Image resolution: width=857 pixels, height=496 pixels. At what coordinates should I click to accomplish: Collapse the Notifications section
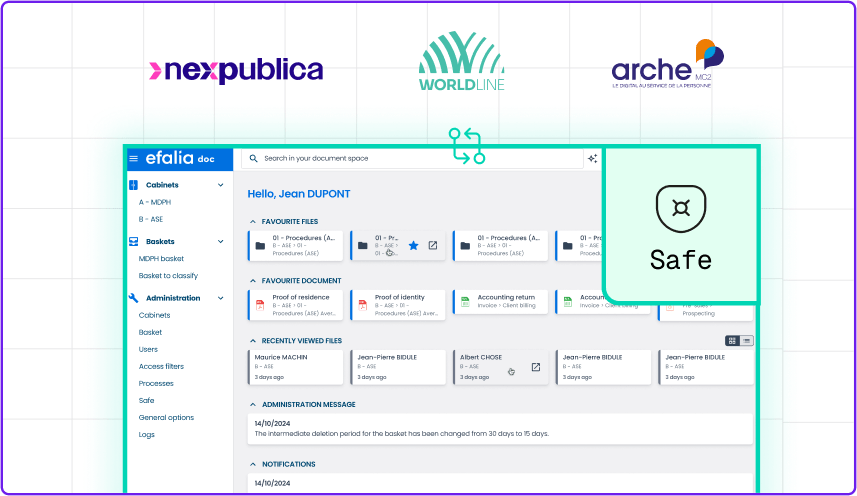pyautogui.click(x=253, y=464)
